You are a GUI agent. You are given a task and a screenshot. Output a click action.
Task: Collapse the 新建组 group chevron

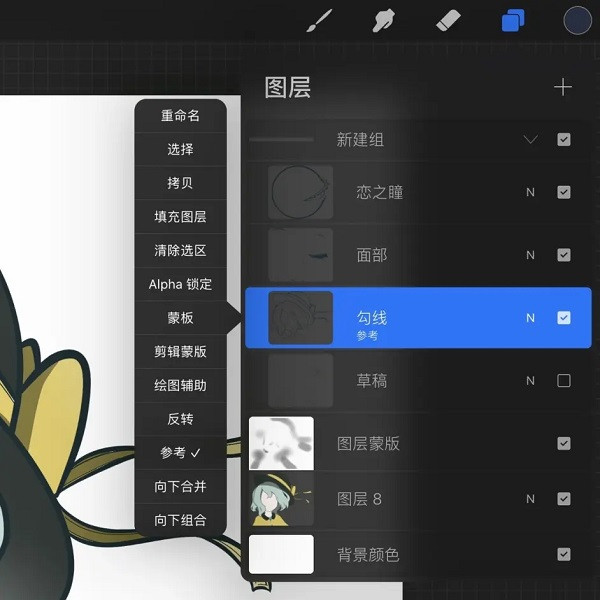[531, 139]
